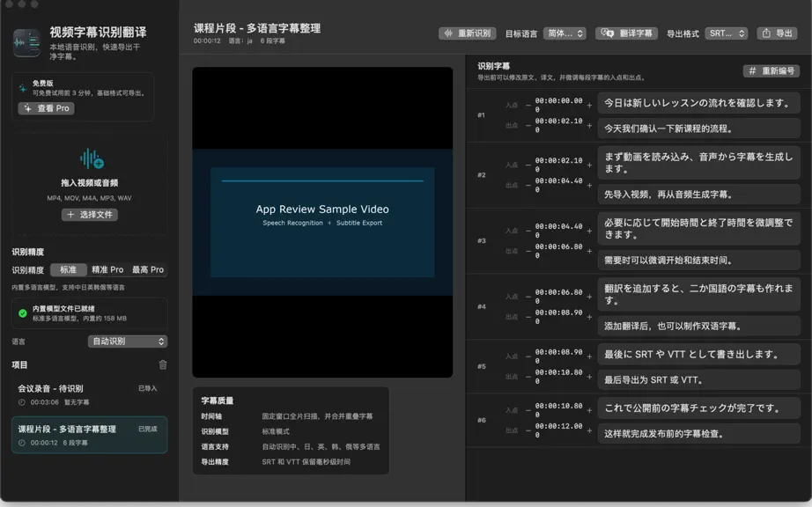Click the 重新编号 renumber button
The height and width of the screenshot is (507, 812).
coord(771,71)
